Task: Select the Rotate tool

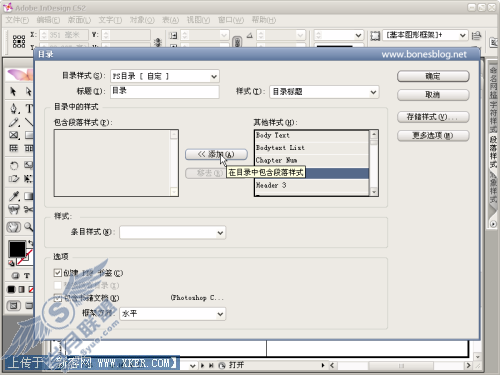Action: pos(14,165)
